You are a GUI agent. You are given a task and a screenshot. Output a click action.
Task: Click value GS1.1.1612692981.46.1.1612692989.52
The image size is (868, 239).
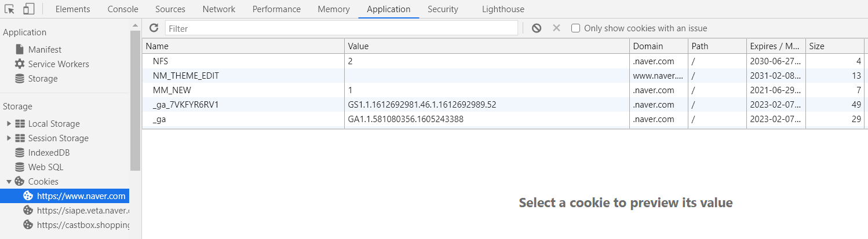422,105
